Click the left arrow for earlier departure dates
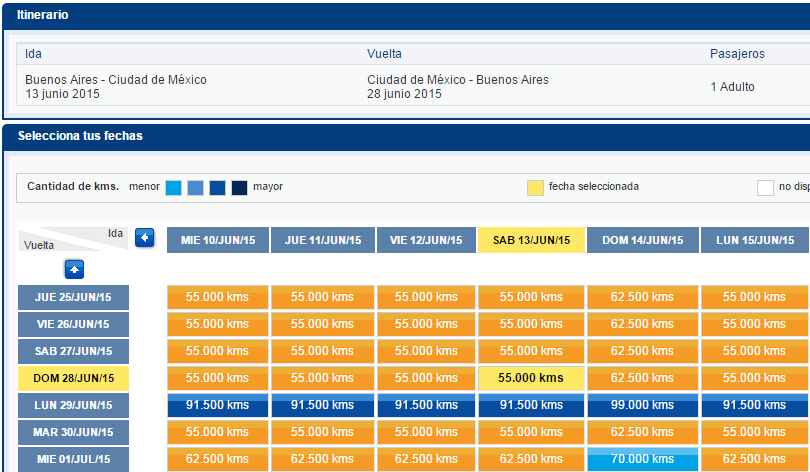Screen dimensions: 810x472 tap(145, 238)
